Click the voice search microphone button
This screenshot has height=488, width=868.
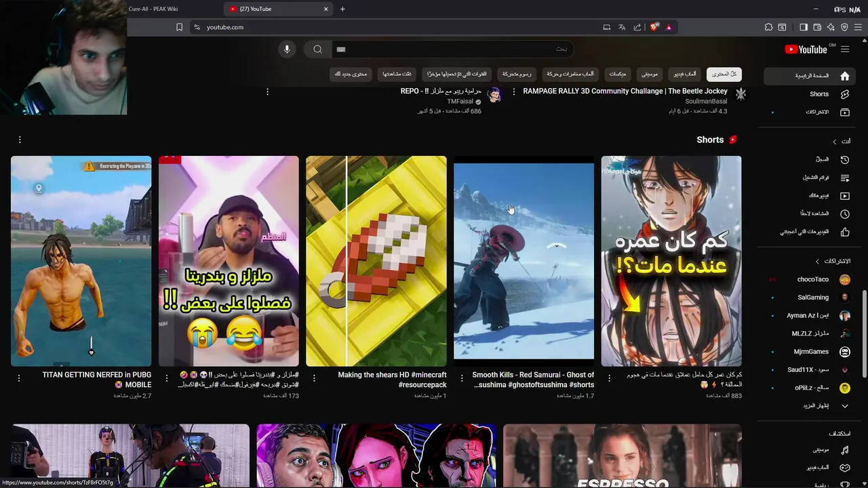click(287, 49)
